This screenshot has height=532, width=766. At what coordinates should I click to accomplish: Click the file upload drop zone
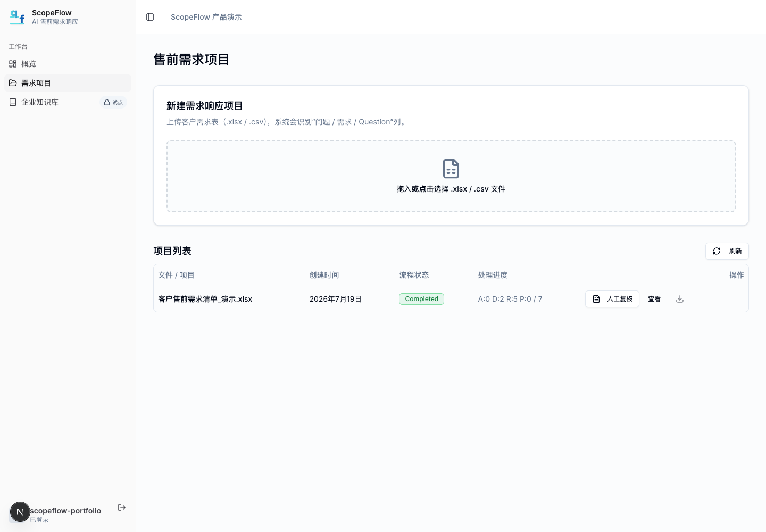click(x=451, y=176)
